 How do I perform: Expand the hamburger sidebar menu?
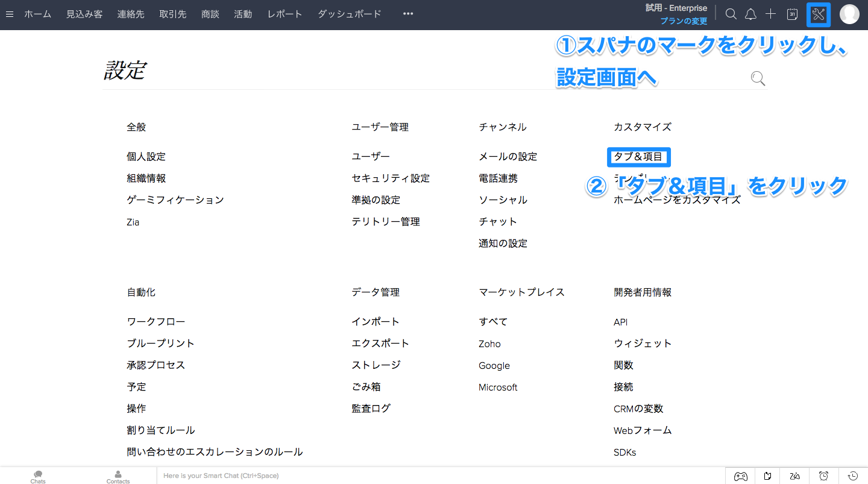(10, 14)
